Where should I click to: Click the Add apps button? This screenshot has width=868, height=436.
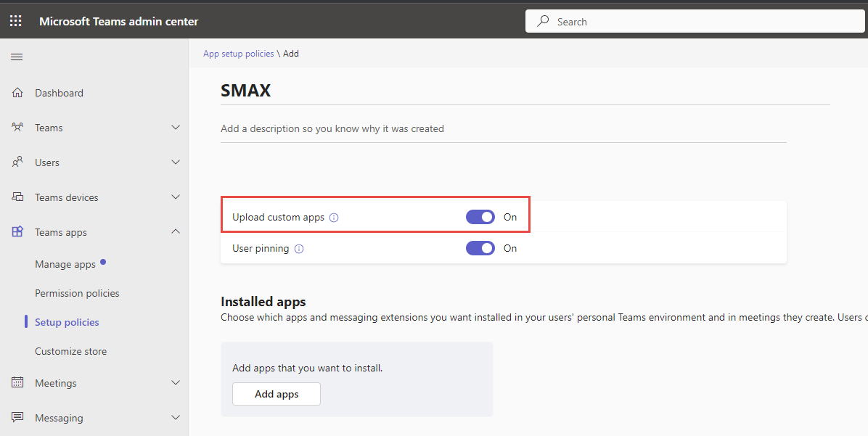[276, 393]
